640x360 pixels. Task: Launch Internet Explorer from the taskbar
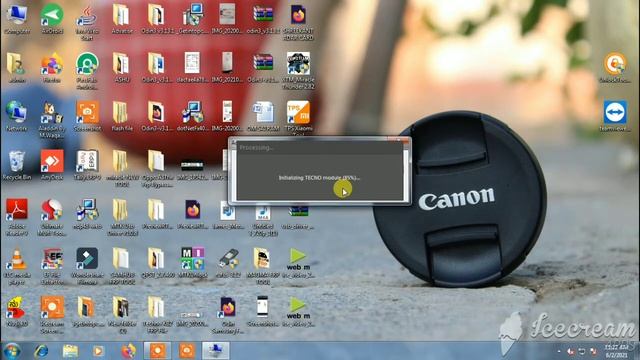click(x=41, y=351)
